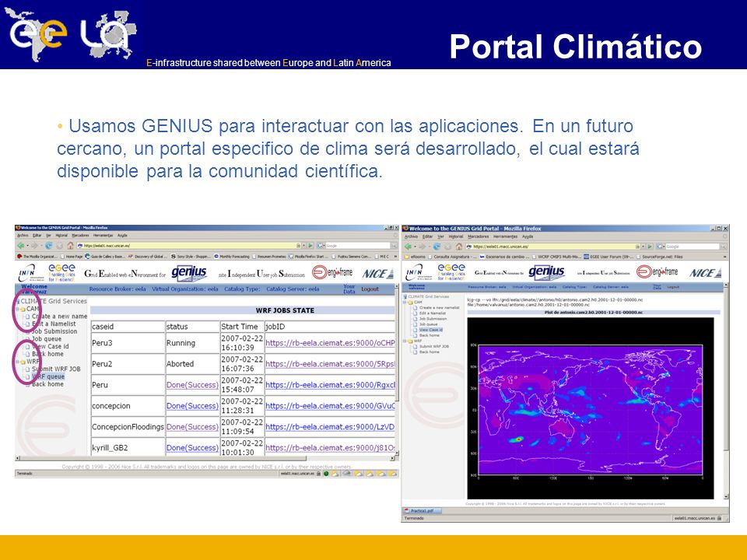Click vertical scrollbar in right portal

tap(726, 390)
